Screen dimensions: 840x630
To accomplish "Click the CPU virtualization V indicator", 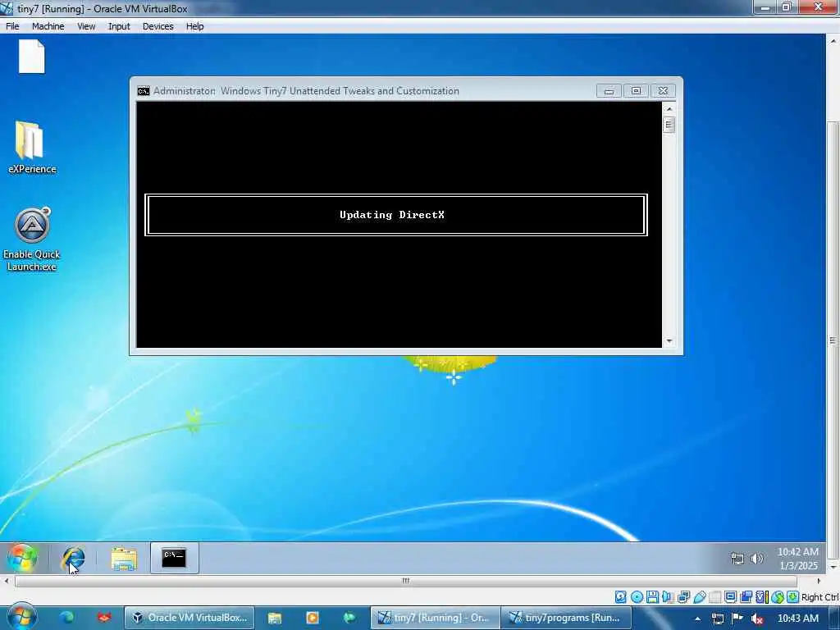I will click(x=762, y=597).
